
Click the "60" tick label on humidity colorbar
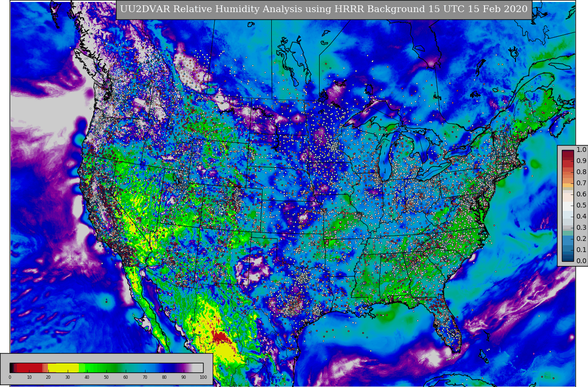pos(126,377)
